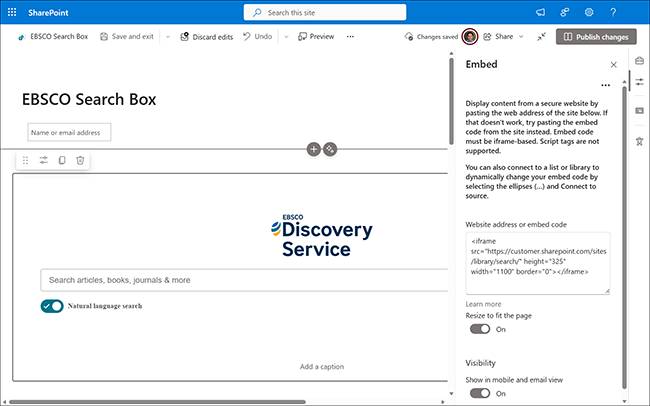Expand the Share dropdown chevron
Viewport: 650px width, 406px height.
pyautogui.click(x=521, y=36)
